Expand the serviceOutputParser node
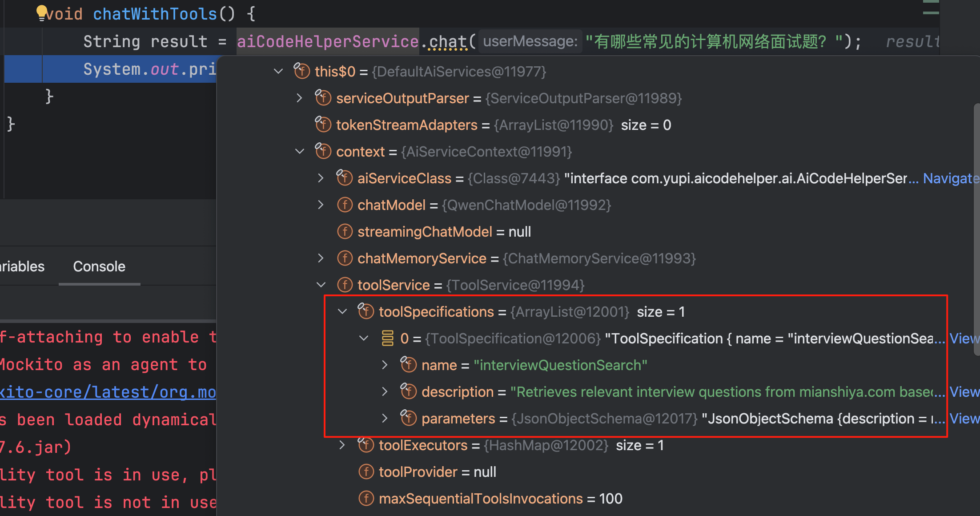Screen dimensions: 980x516 (300, 98)
